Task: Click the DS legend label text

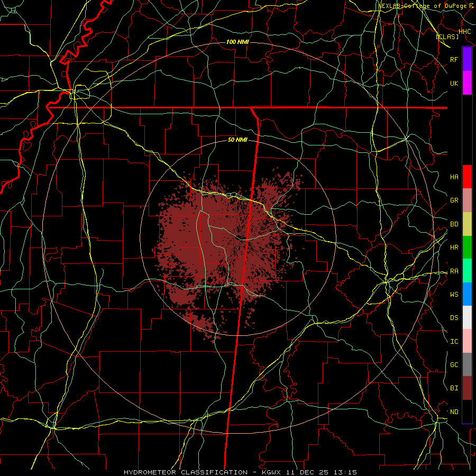Action: [x=454, y=318]
